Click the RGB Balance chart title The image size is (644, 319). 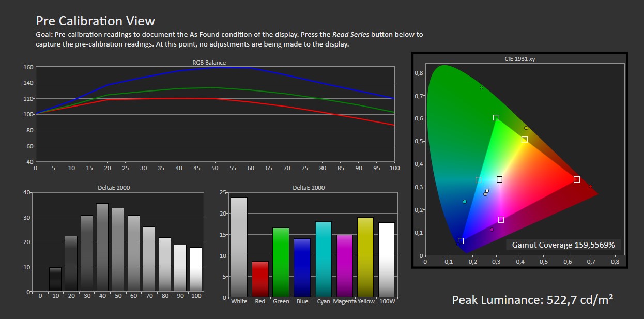[x=209, y=63]
